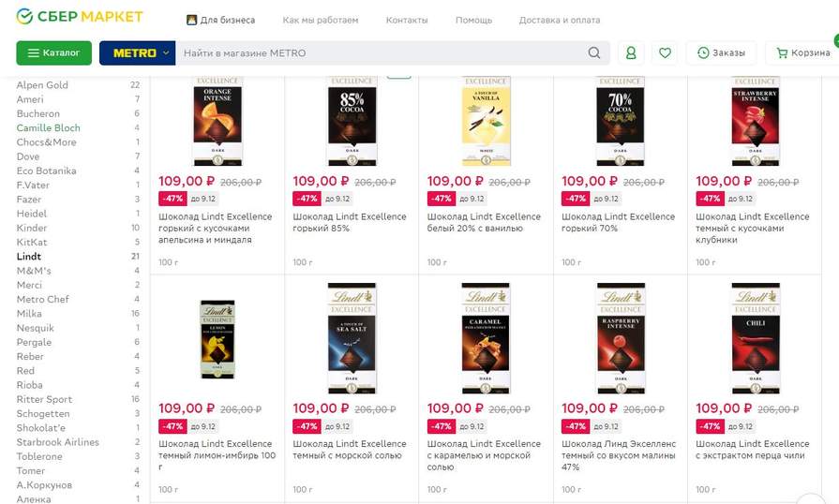This screenshot has width=839, height=504.
Task: Go to Для бизнеса page
Action: point(220,21)
